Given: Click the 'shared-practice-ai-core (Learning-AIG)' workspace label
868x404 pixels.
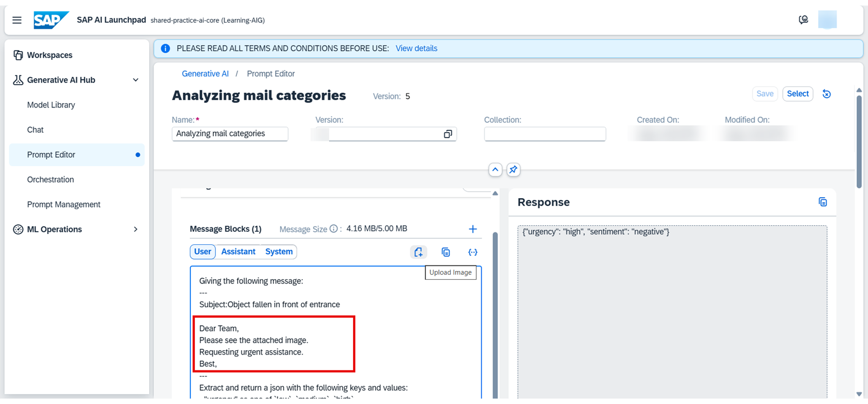Looking at the screenshot, I should pyautogui.click(x=208, y=21).
